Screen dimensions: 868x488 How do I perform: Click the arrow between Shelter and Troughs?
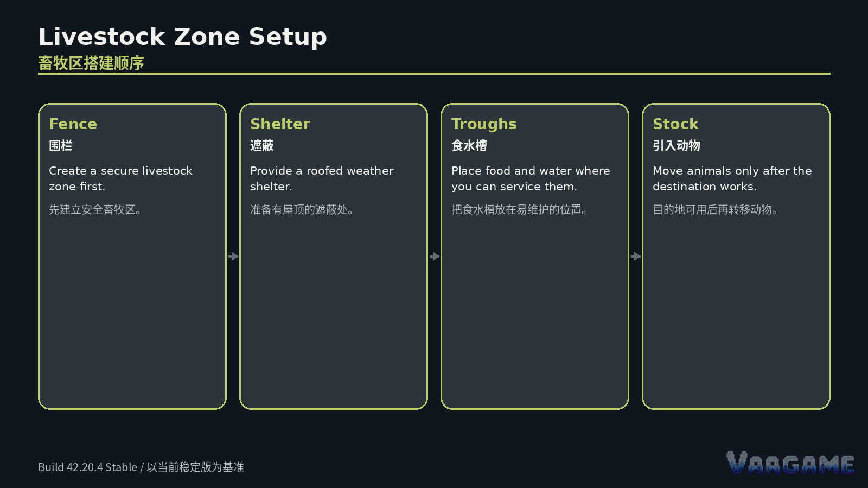click(x=435, y=256)
